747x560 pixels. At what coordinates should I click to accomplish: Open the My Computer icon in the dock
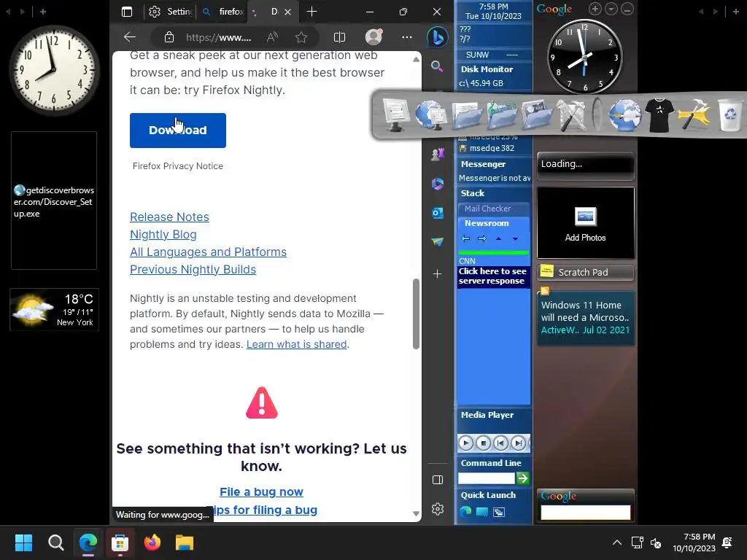[x=395, y=114]
